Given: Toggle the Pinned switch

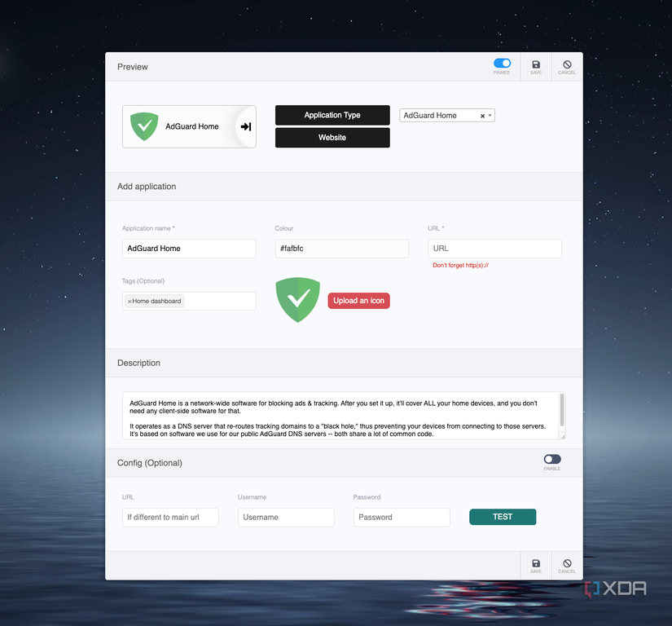Looking at the screenshot, I should tap(502, 63).
